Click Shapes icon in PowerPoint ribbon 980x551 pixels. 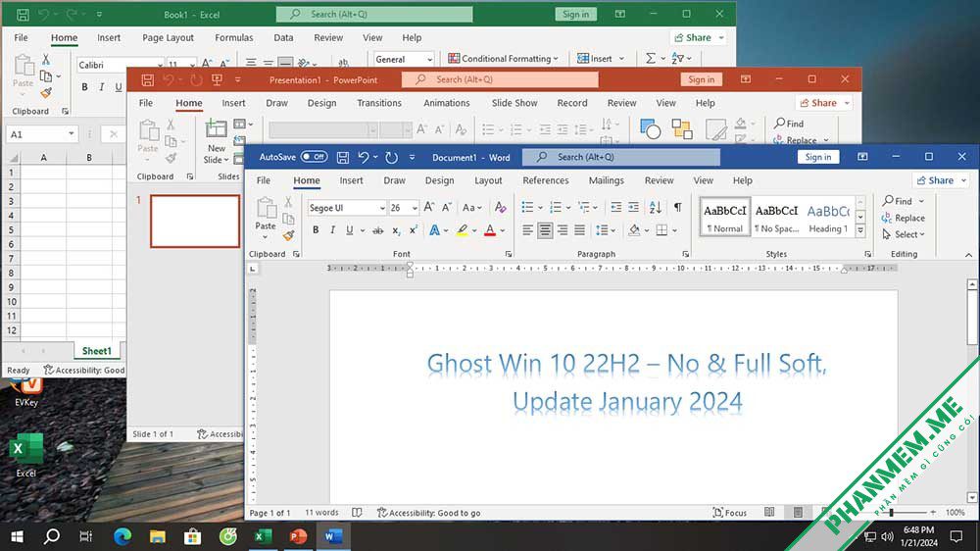[651, 128]
